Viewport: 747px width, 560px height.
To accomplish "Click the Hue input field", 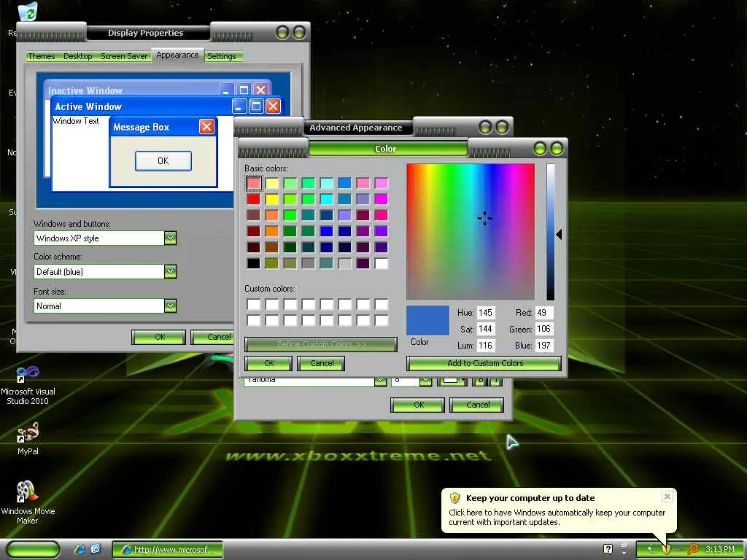I will (485, 313).
